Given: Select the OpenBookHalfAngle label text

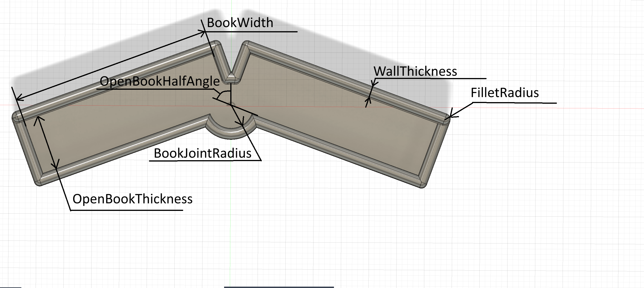Looking at the screenshot, I should [160, 81].
